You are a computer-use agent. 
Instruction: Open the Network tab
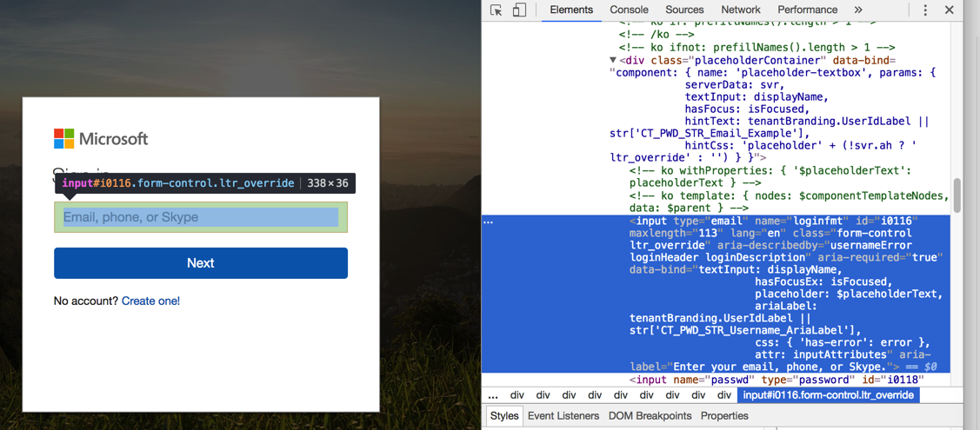[x=741, y=10]
